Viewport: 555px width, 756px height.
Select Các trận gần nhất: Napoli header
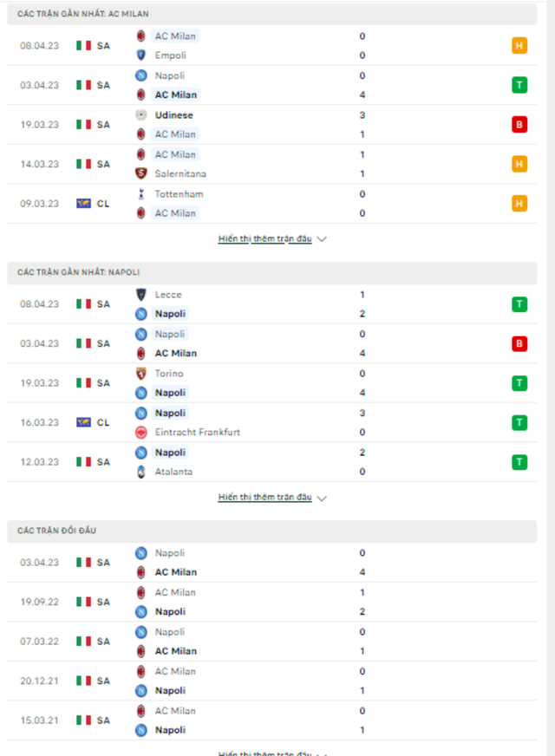(x=272, y=272)
